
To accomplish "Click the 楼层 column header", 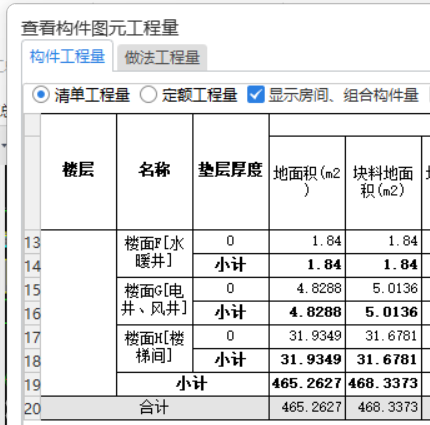I will (x=79, y=171).
